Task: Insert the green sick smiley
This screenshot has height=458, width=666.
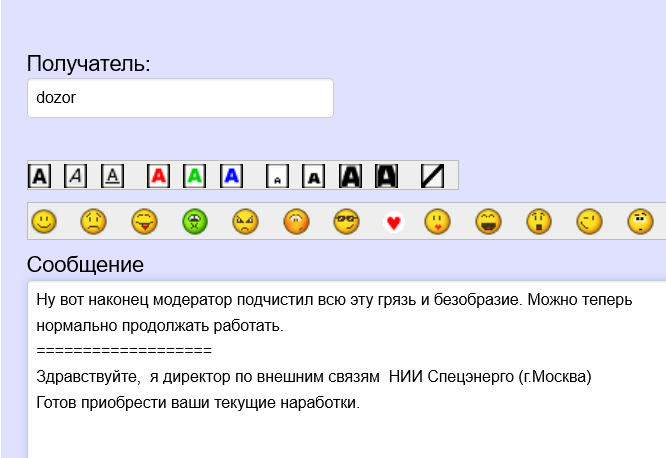Action: pos(195,221)
